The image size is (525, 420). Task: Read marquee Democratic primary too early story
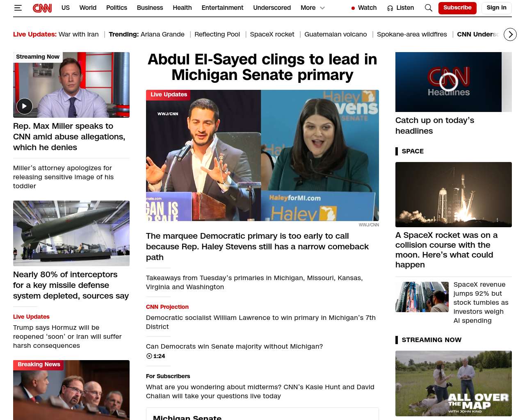257,247
